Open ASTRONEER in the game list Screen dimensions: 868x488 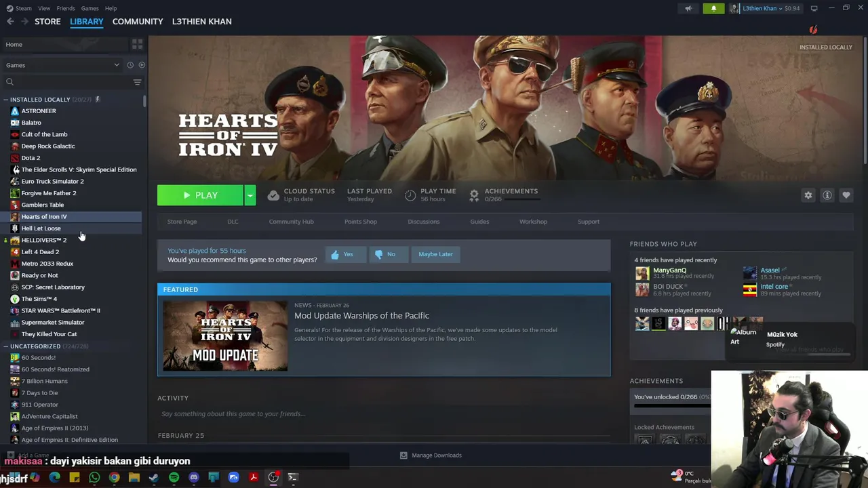(x=39, y=110)
